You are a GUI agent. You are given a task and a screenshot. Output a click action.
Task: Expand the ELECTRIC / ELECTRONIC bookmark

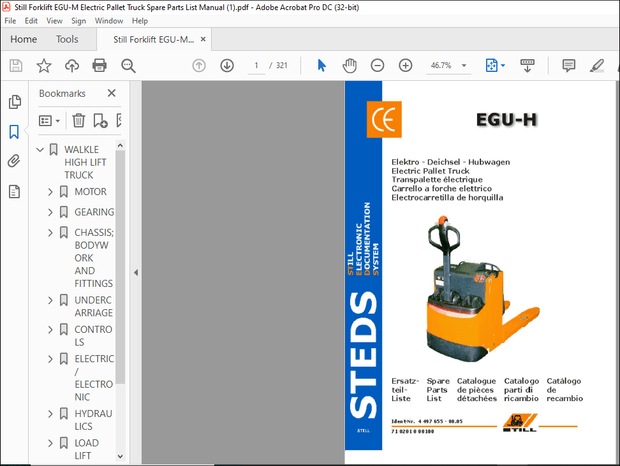point(50,359)
